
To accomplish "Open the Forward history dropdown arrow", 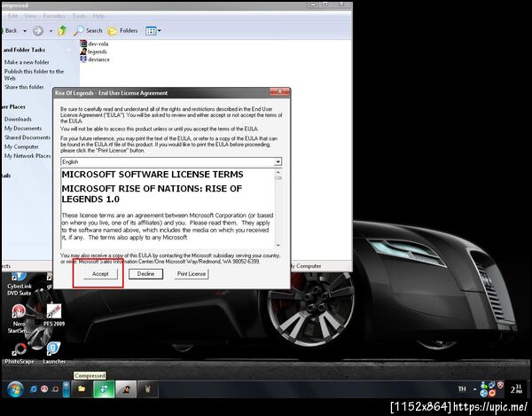I will [x=51, y=31].
